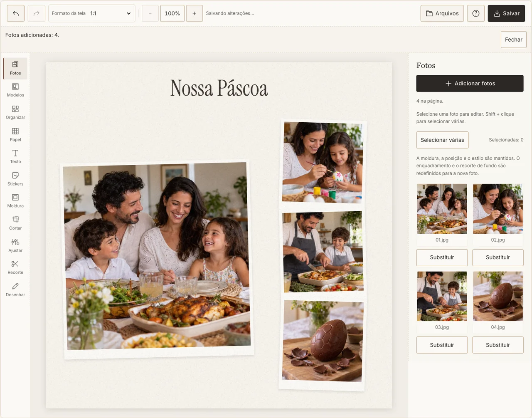This screenshot has width=532, height=418.
Task: Select the 04.jpg thumbnail in panel
Action: point(498,296)
